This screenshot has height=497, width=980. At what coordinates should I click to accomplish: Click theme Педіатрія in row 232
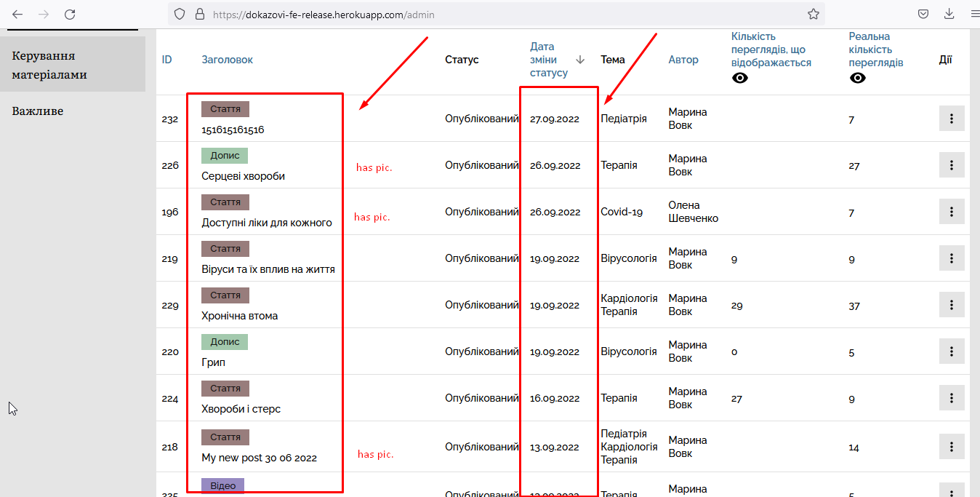coord(624,119)
